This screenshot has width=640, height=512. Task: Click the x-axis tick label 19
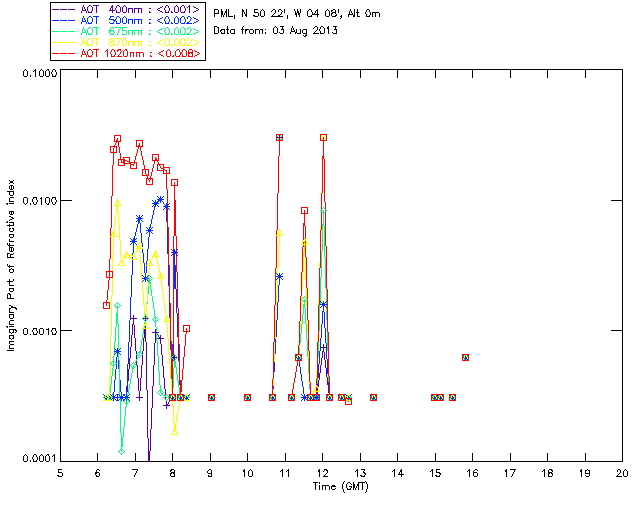(585, 473)
